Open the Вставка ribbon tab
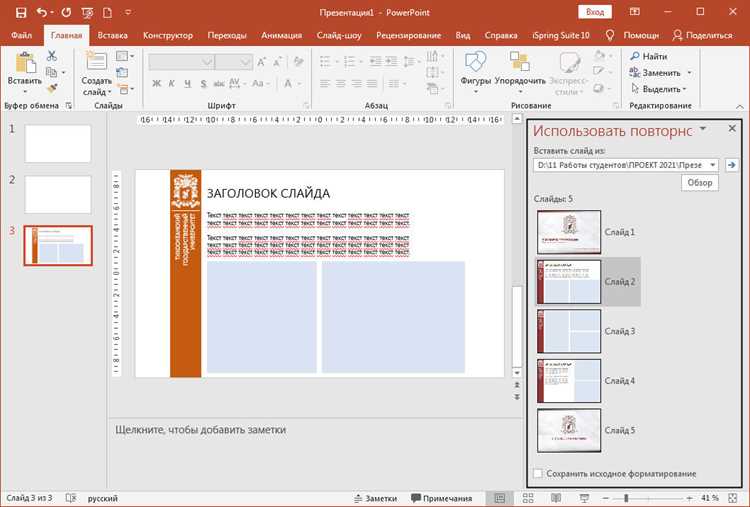Viewport: 750px width, 507px height. [112, 35]
